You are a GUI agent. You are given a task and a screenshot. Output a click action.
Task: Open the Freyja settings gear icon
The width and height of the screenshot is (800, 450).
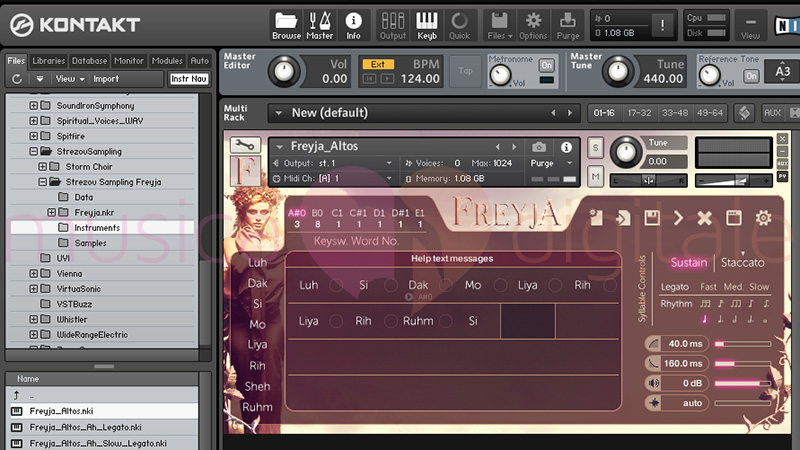763,217
